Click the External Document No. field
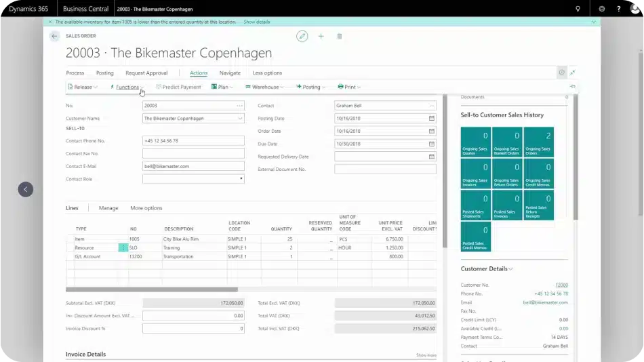Image resolution: width=644 pixels, height=362 pixels. click(x=385, y=169)
